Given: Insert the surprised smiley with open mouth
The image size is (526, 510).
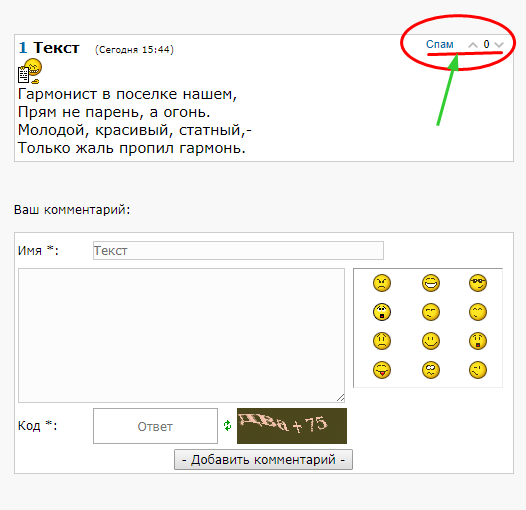Looking at the screenshot, I should (x=478, y=341).
